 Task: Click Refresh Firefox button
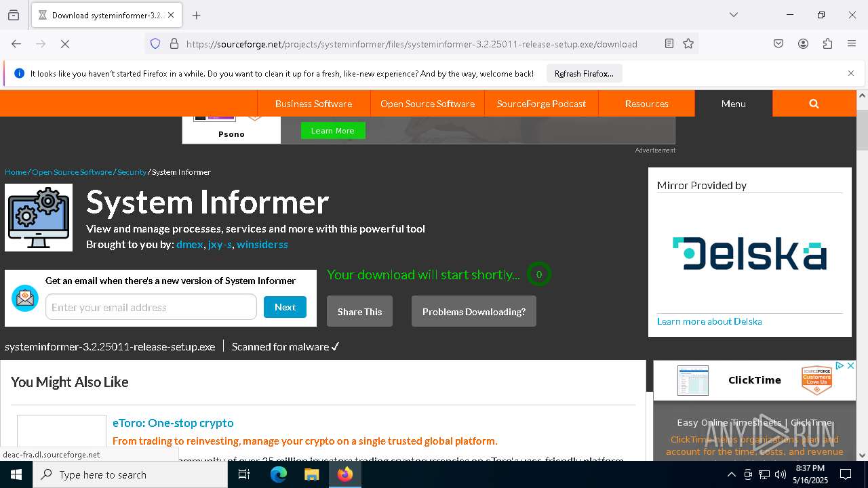pos(584,74)
